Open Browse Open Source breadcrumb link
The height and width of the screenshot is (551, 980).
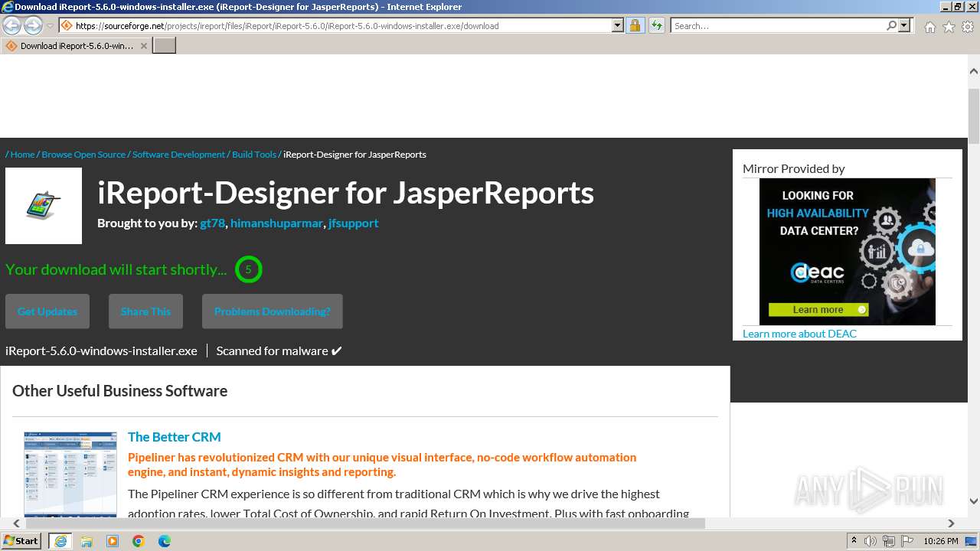pos(83,154)
